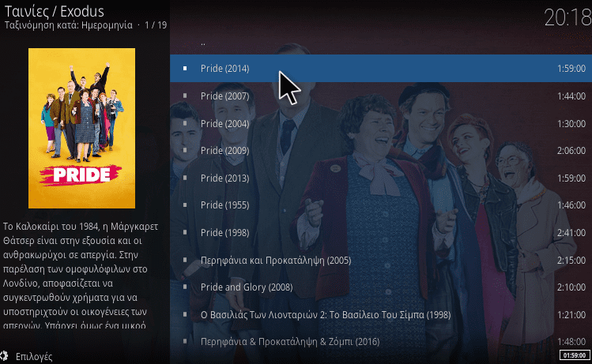Click the Ταινίες / Exodus header title
The width and height of the screenshot is (592, 364).
pos(54,11)
